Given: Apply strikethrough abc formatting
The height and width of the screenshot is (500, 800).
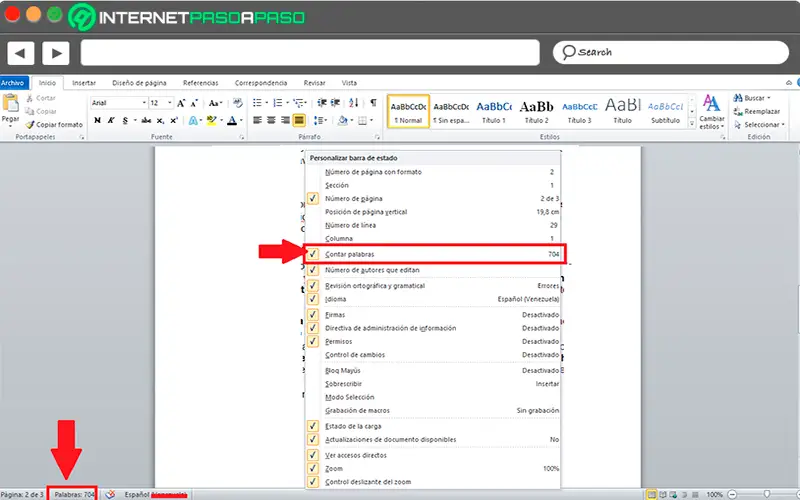Looking at the screenshot, I should (x=146, y=120).
